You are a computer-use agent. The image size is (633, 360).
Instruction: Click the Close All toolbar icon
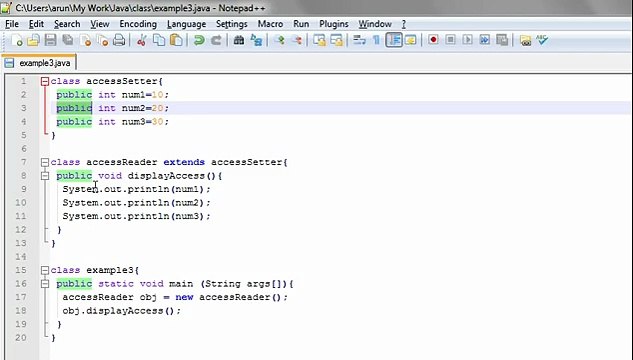tap(102, 40)
